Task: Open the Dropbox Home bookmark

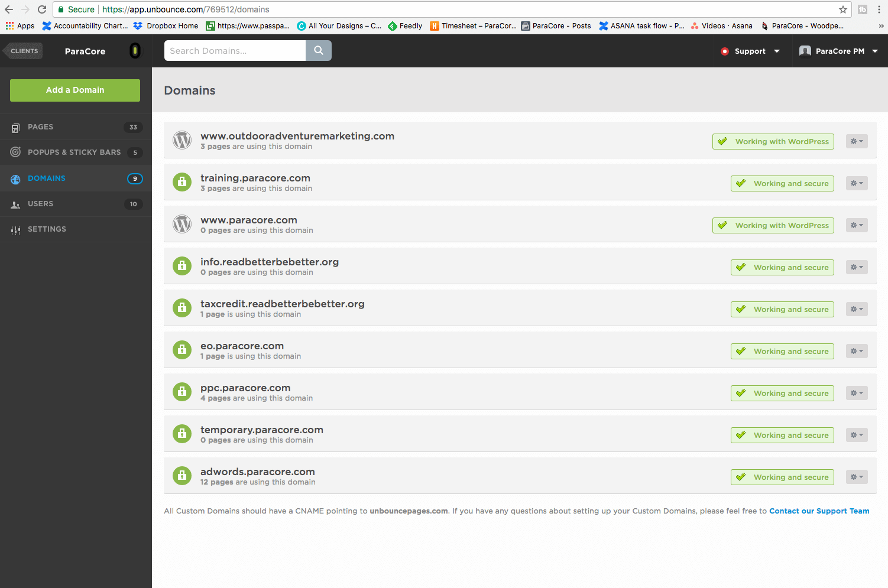Action: pos(166,26)
